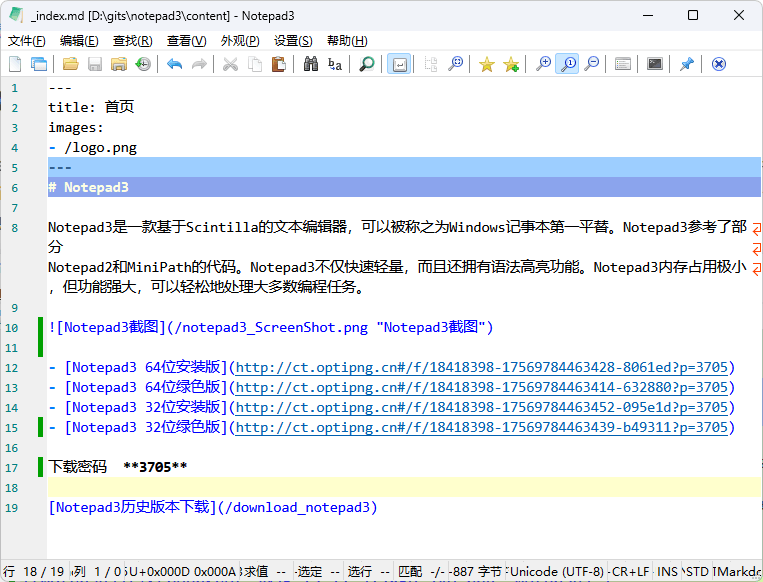The height and width of the screenshot is (582, 763).
Task: Click the folder-with-disk Save As icon
Action: coord(119,64)
